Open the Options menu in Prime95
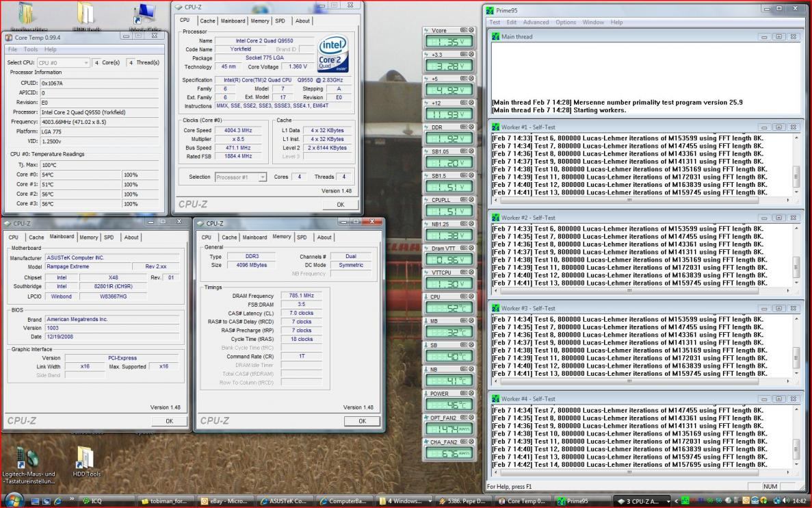812x508 pixels. (566, 23)
